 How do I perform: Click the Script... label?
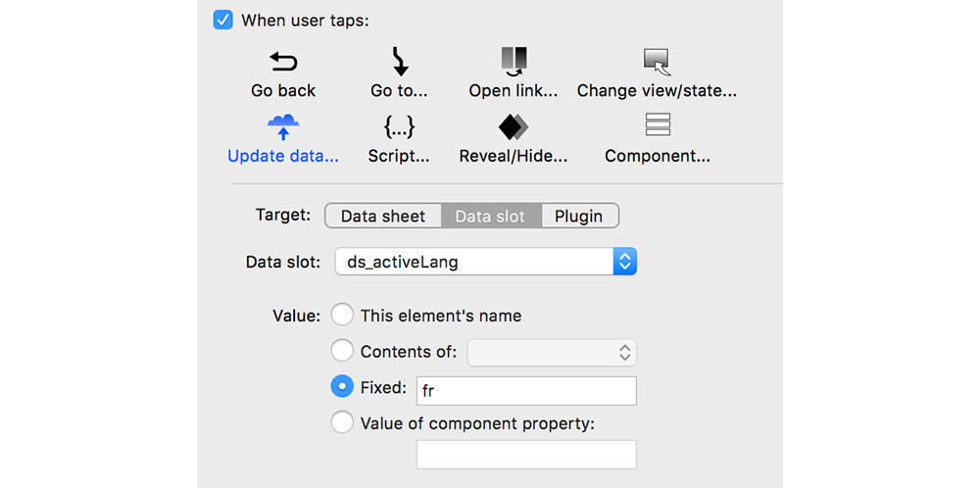pyautogui.click(x=399, y=156)
